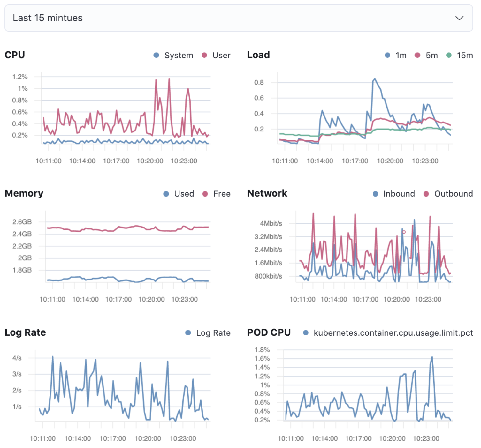Click the Network panel heading
The height and width of the screenshot is (448, 481).
pyautogui.click(x=267, y=193)
